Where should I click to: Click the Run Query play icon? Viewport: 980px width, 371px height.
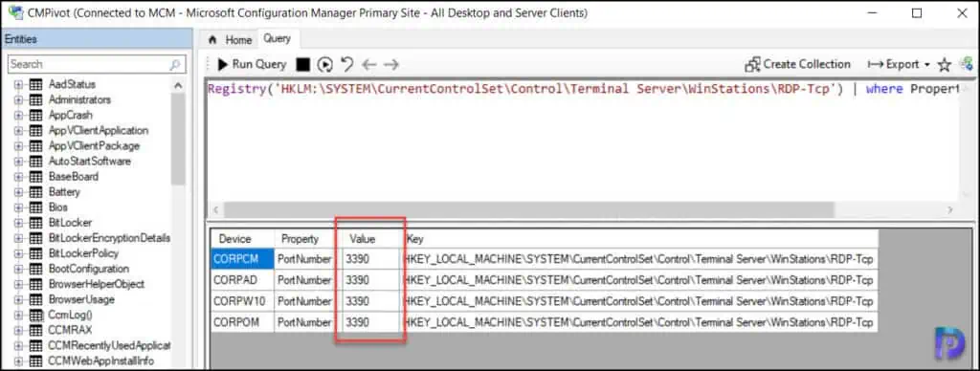[x=222, y=64]
